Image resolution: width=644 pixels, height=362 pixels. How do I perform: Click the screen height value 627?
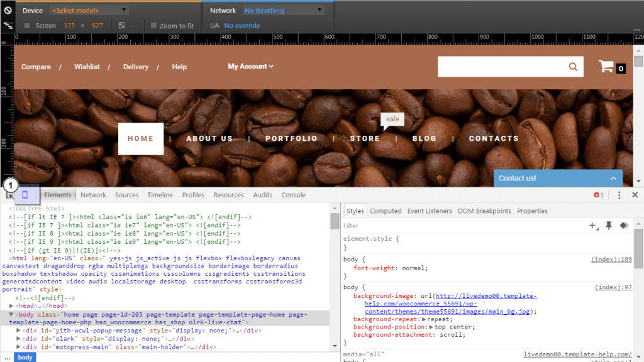click(97, 25)
